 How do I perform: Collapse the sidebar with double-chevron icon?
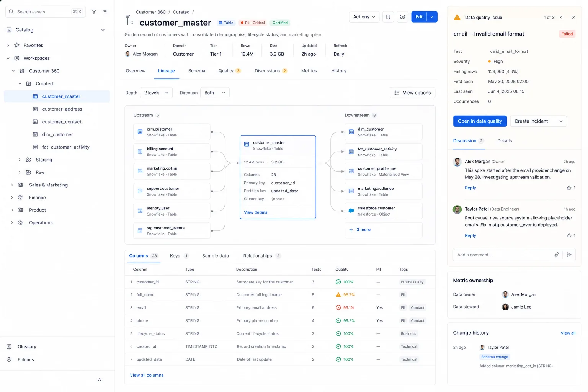[x=100, y=380]
